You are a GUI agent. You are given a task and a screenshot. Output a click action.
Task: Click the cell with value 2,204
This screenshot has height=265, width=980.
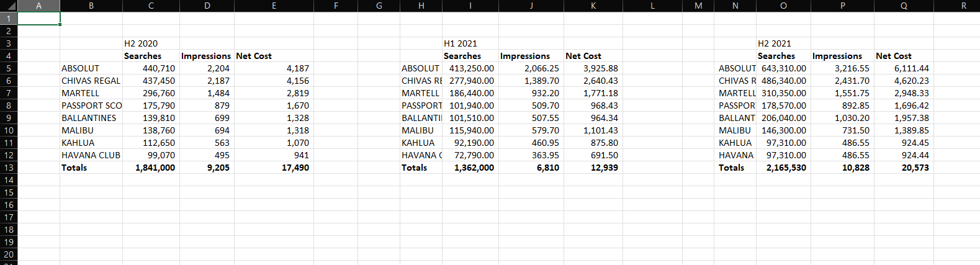(x=207, y=68)
